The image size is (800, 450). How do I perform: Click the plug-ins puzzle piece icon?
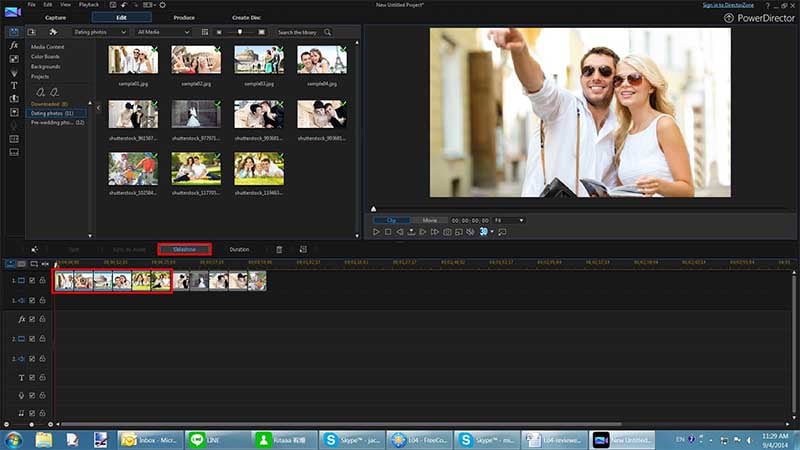(x=53, y=32)
